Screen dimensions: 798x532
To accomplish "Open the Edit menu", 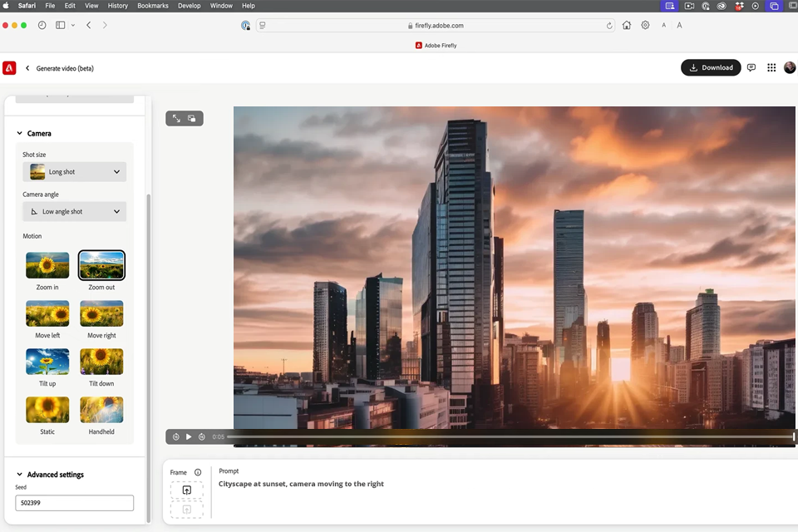I will 70,6.
